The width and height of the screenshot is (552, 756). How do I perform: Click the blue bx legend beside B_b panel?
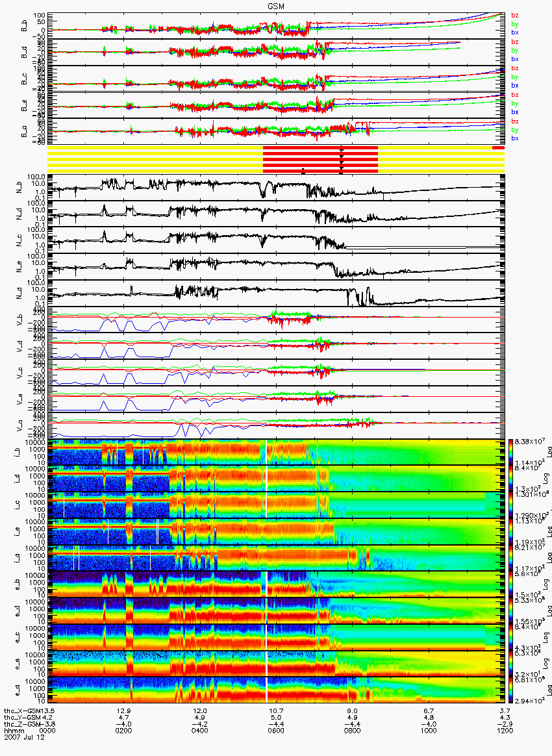tap(514, 32)
